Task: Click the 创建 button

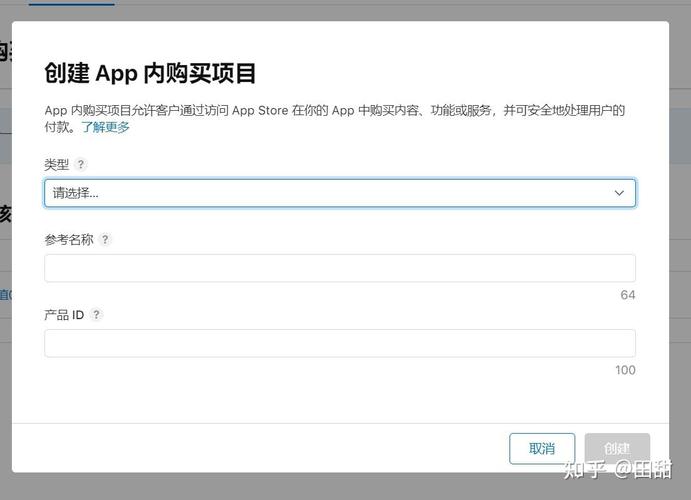Action: coord(617,448)
